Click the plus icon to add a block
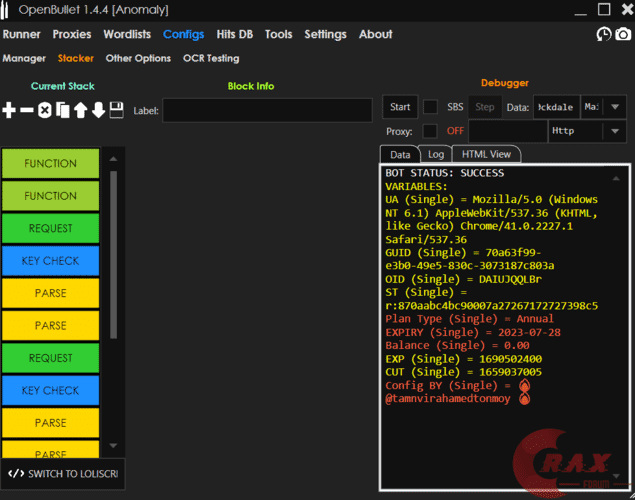This screenshot has height=500, width=635. [x=10, y=110]
